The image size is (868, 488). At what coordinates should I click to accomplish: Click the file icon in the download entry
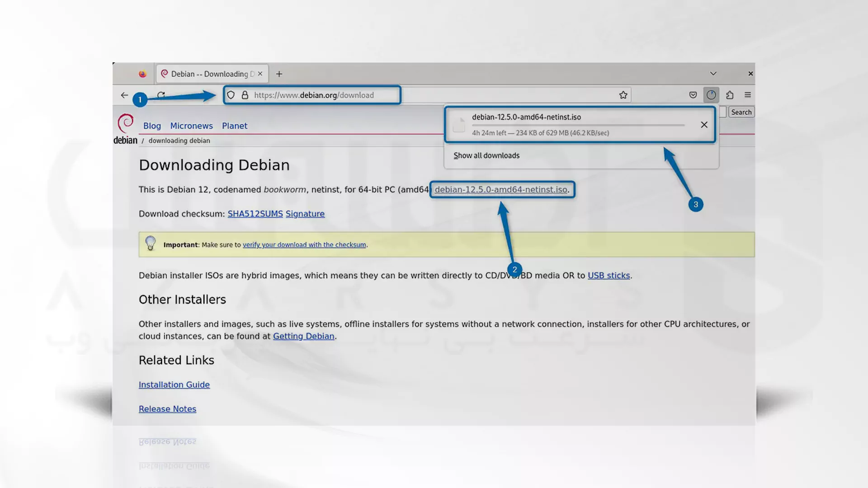pyautogui.click(x=459, y=125)
